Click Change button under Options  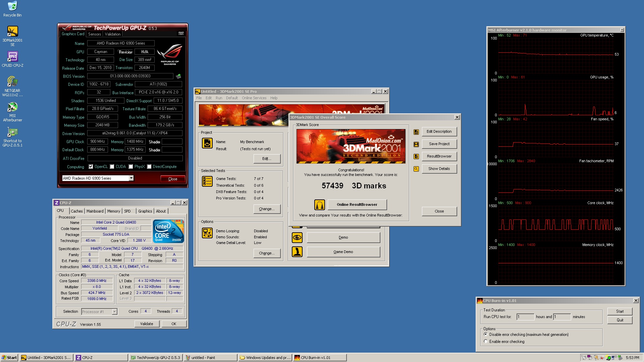[267, 253]
